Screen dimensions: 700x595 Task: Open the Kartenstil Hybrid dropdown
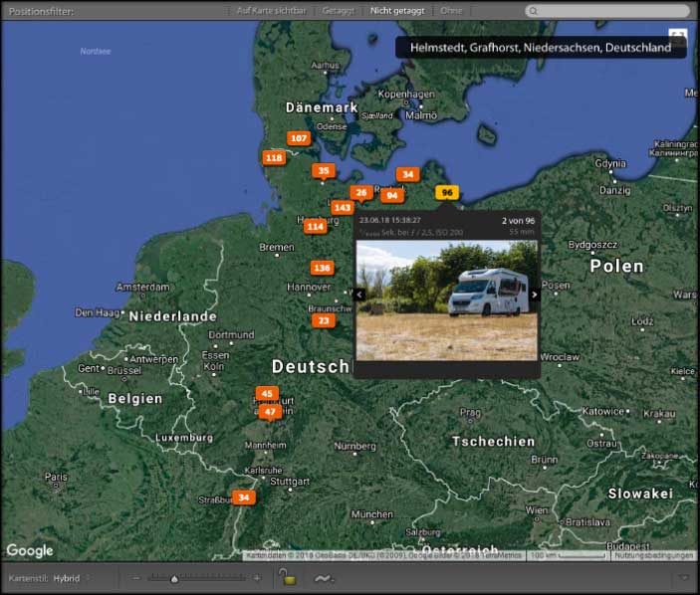pos(70,578)
